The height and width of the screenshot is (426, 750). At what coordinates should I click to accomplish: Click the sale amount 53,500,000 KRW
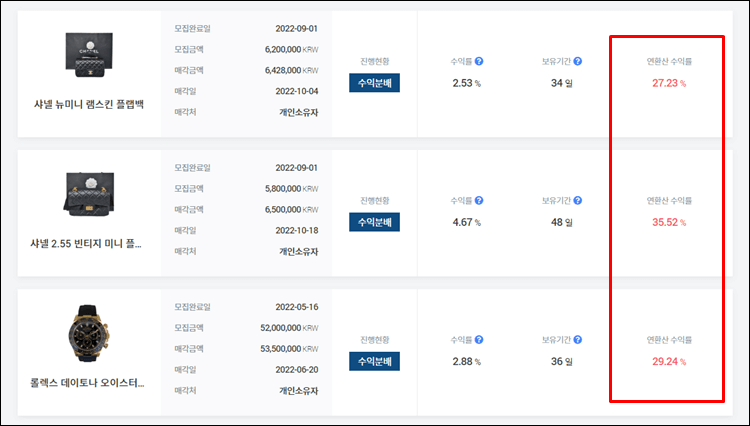click(289, 349)
